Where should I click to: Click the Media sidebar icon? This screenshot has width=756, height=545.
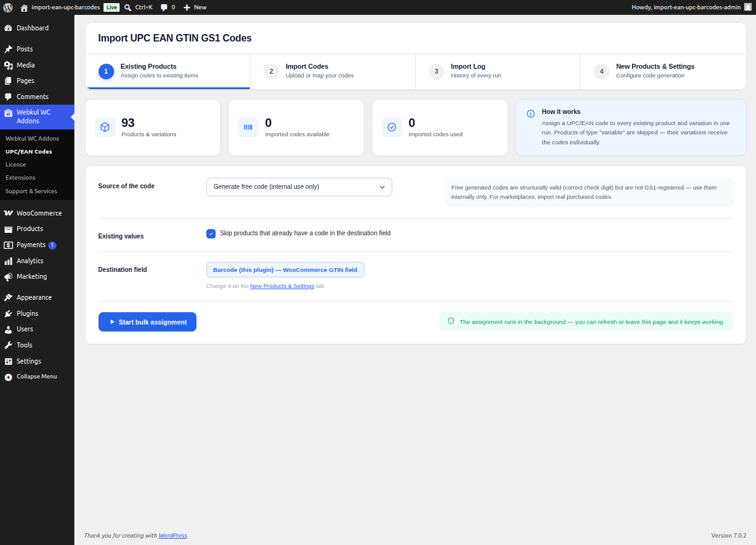point(8,65)
